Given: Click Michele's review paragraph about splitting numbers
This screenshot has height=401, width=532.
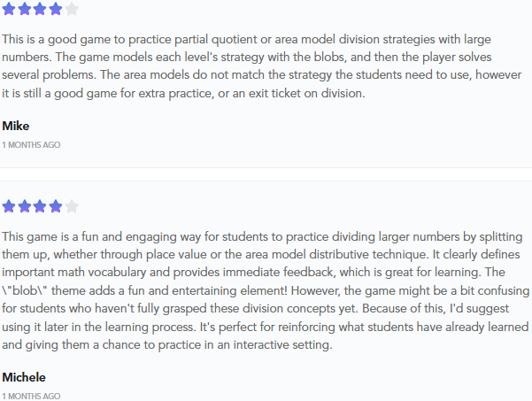Looking at the screenshot, I should click(x=266, y=290).
